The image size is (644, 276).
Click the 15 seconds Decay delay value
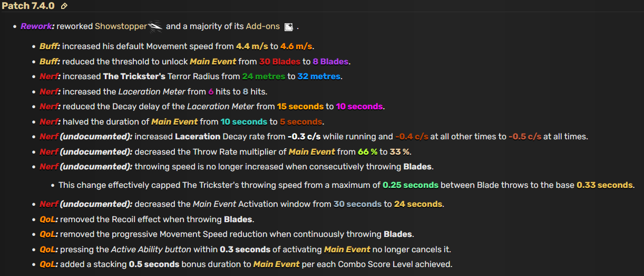300,106
